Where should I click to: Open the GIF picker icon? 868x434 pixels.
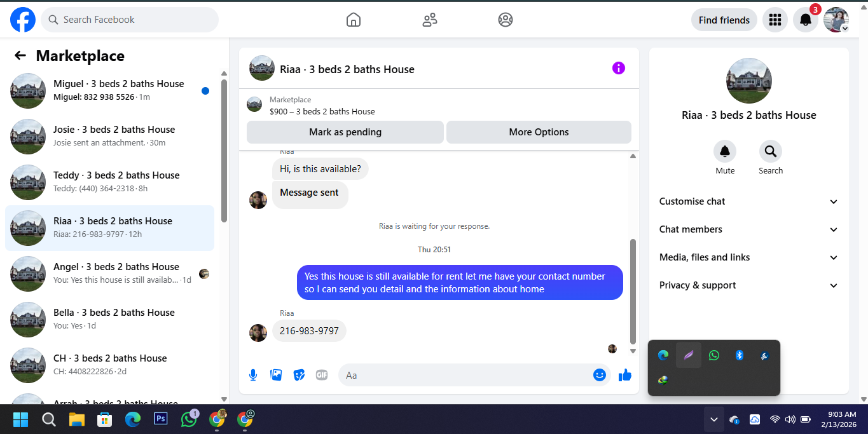click(322, 375)
